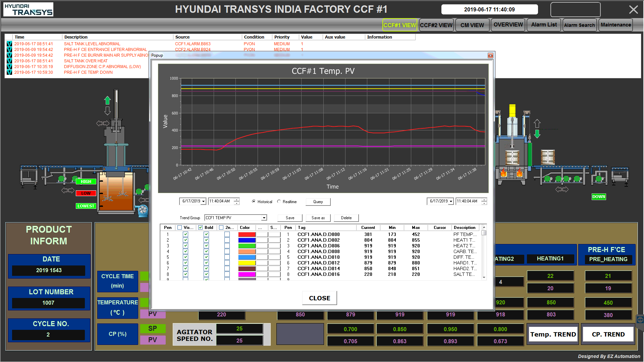This screenshot has width=644, height=362.
Task: Enable second axis checkbox for pen 3
Action: point(227,246)
